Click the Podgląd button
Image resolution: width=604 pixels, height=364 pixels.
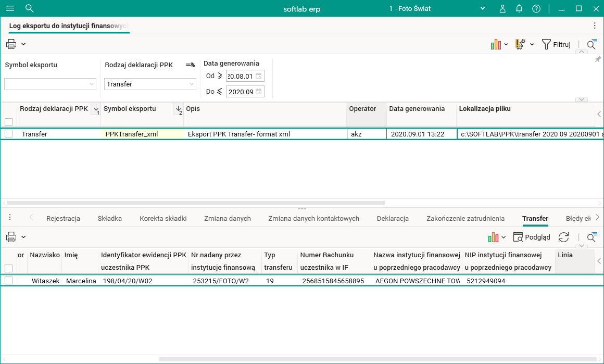pyautogui.click(x=532, y=237)
